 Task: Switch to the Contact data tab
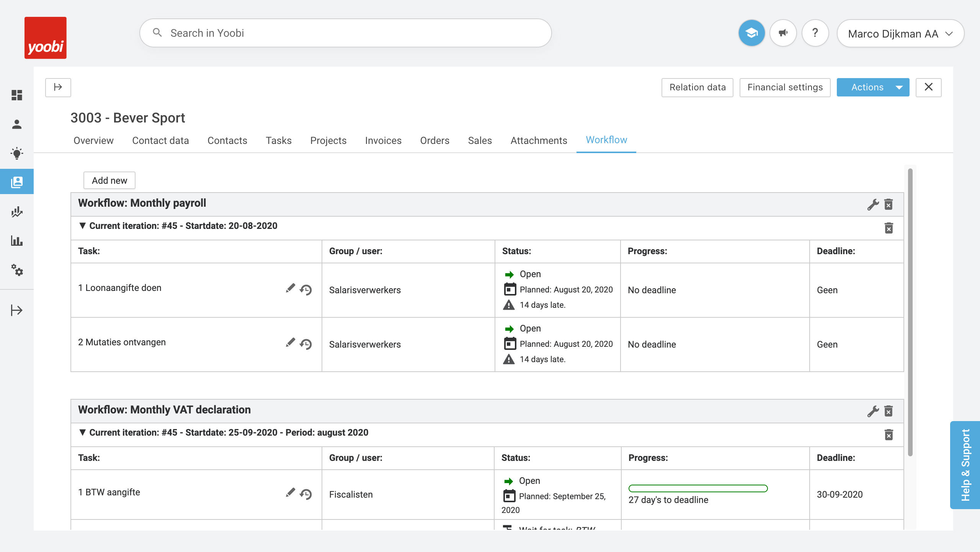click(x=160, y=140)
